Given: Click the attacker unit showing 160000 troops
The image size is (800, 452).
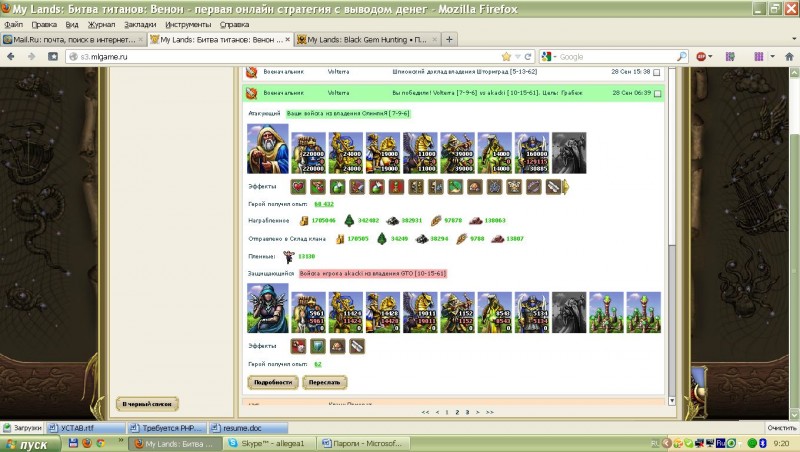Looking at the screenshot, I should [x=533, y=151].
